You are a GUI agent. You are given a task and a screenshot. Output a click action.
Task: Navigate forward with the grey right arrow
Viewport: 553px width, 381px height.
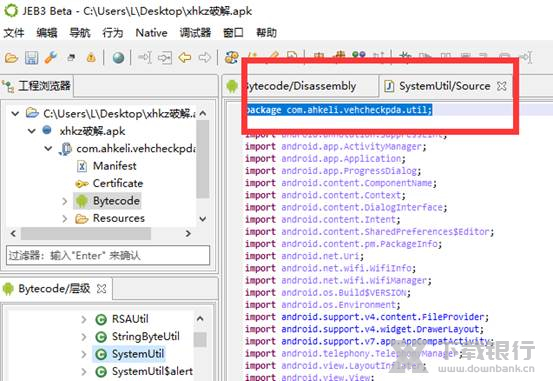[205, 58]
